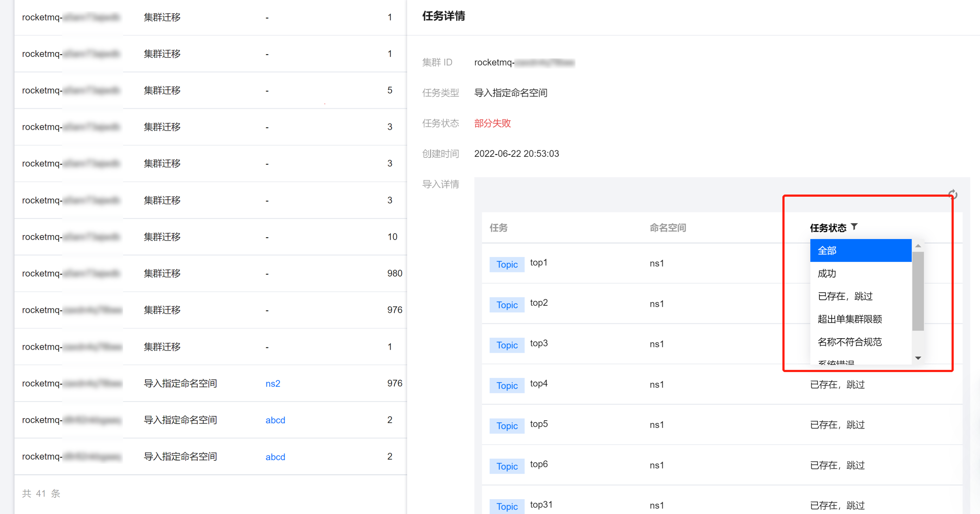This screenshot has height=514, width=980.
Task: Open the ns2 namespace link
Action: (x=273, y=383)
